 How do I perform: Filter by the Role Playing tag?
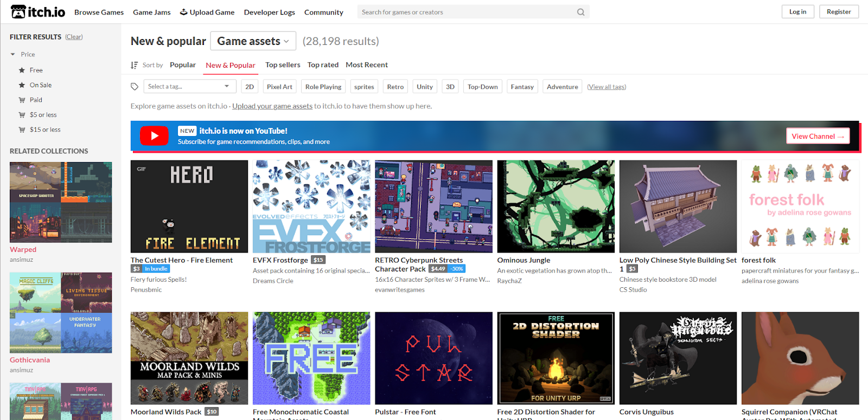pos(323,87)
